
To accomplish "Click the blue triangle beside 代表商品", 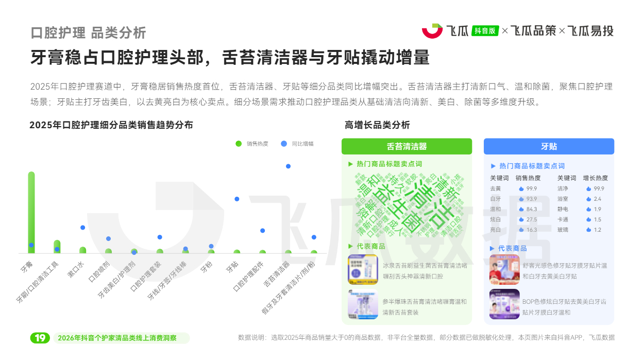I will [493, 248].
